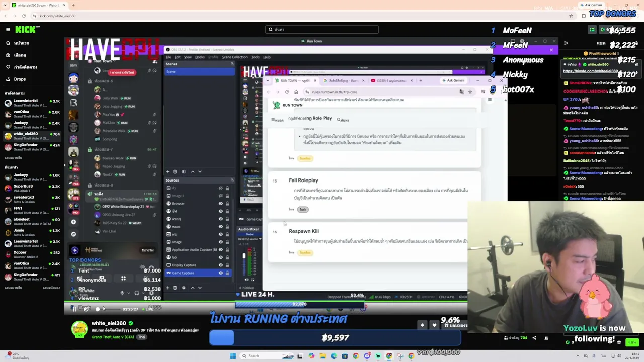
Task: Show the hidden Image 3 source
Action: [x=220, y=196]
